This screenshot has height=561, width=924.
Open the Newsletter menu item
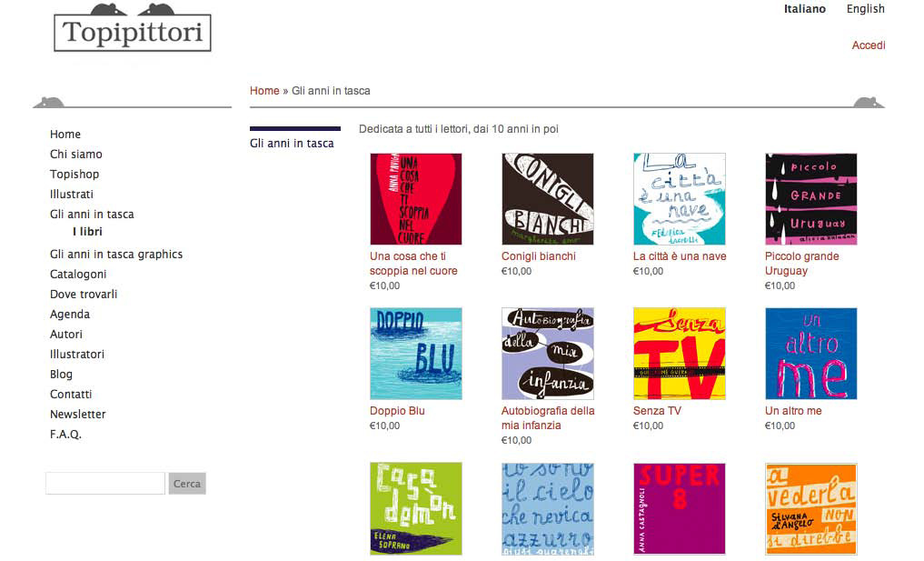click(78, 414)
